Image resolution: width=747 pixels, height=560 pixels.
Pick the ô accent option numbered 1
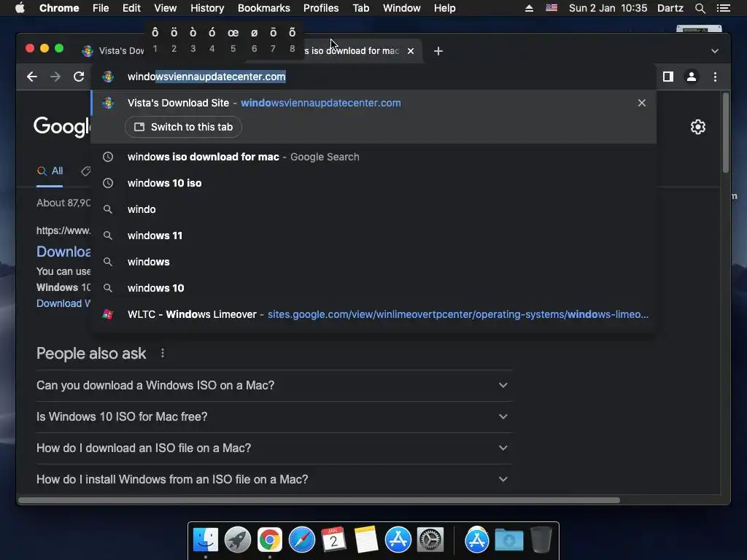click(x=155, y=39)
